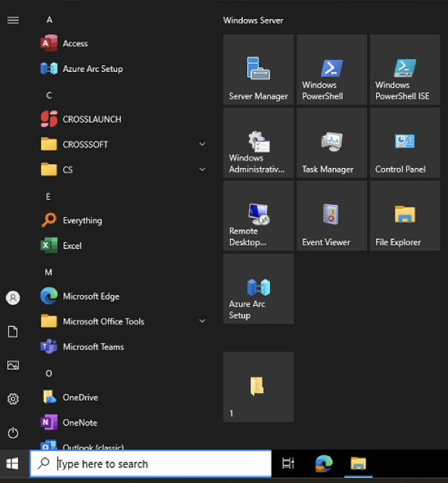Viewport: 448px width, 483px height.
Task: Launch the Windows PowerShell tile
Action: click(331, 70)
